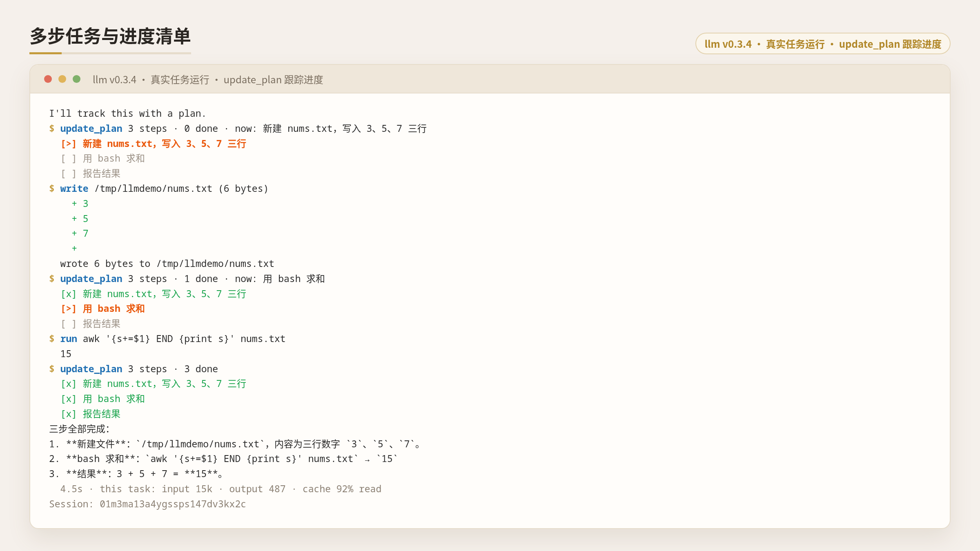The height and width of the screenshot is (551, 980).
Task: Click the stats line with 4.5s and cache 92%
Action: pos(221,489)
